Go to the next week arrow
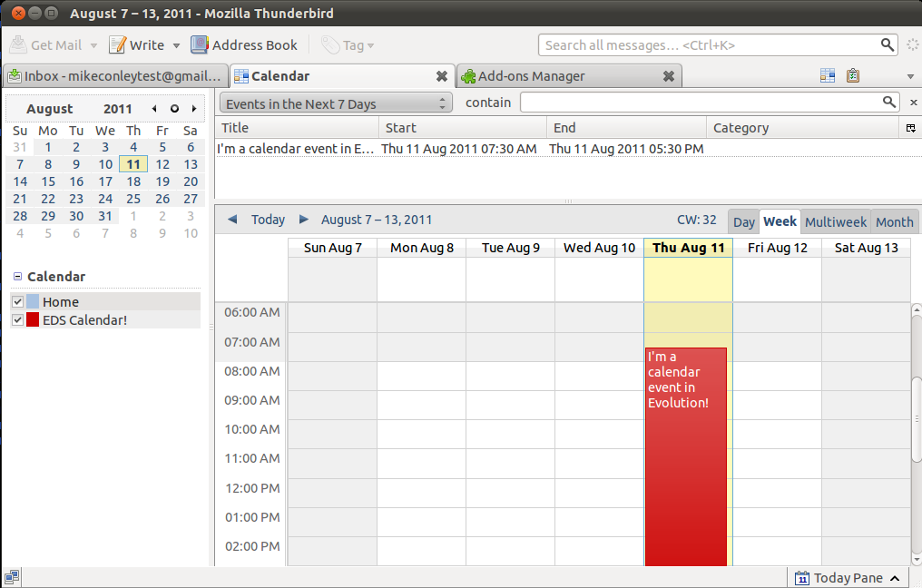Viewport: 922px width, 588px height. pyautogui.click(x=304, y=220)
